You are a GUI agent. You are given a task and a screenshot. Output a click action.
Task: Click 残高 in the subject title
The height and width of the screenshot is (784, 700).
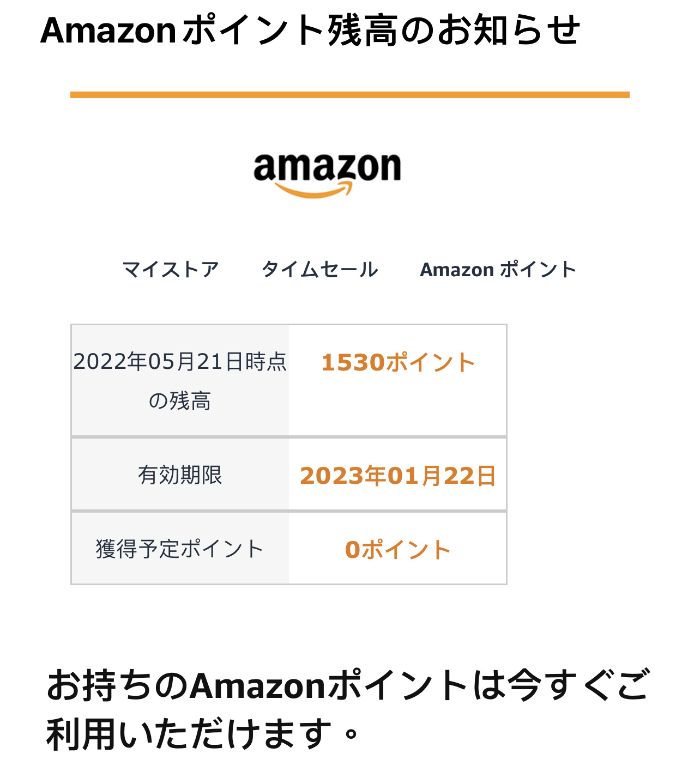coord(363,31)
